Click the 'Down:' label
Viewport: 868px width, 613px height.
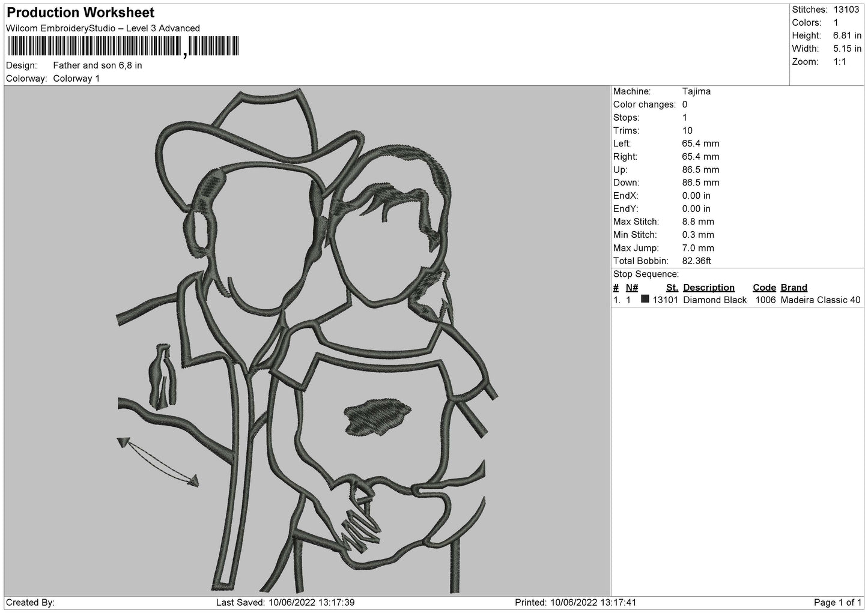coord(626,183)
